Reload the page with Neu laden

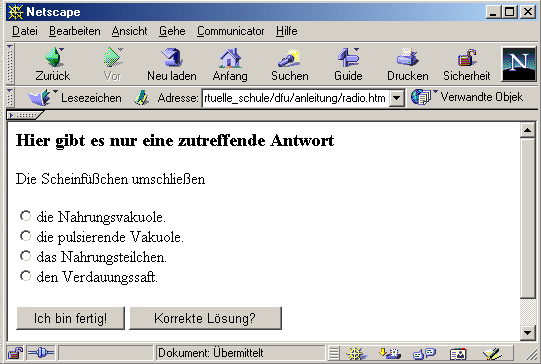(x=171, y=65)
